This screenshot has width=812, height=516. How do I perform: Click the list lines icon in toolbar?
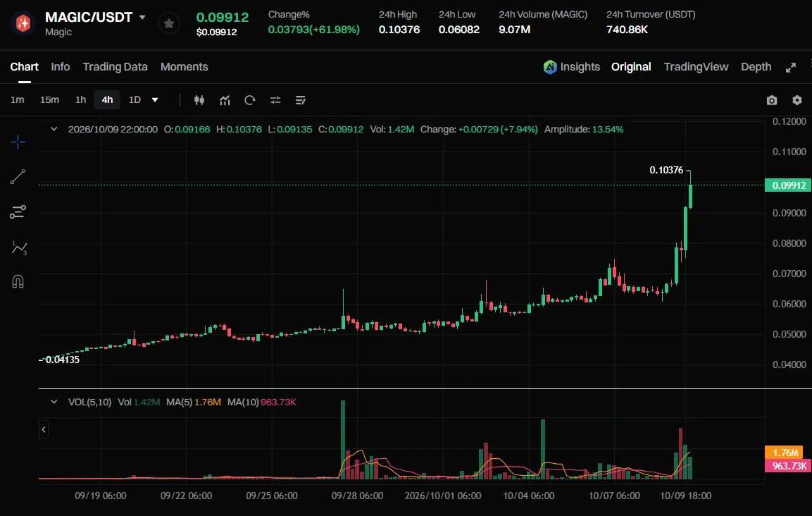pyautogui.click(x=300, y=100)
